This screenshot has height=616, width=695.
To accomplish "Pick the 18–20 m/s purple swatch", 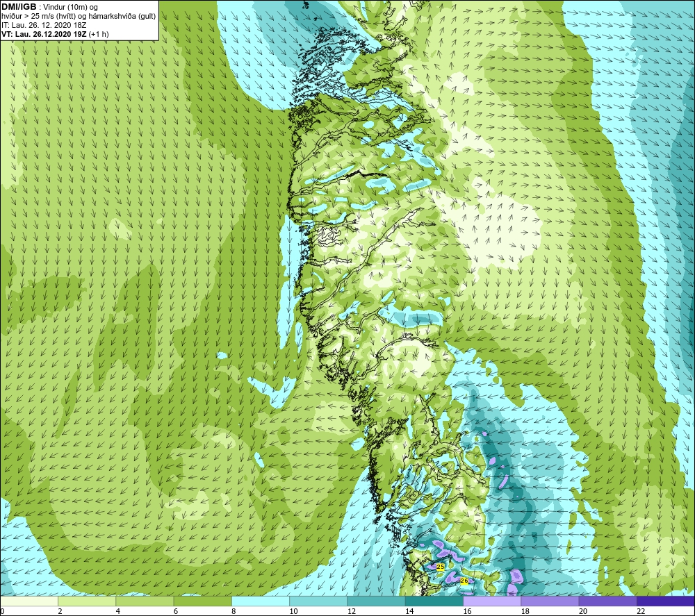I will click(x=550, y=601).
